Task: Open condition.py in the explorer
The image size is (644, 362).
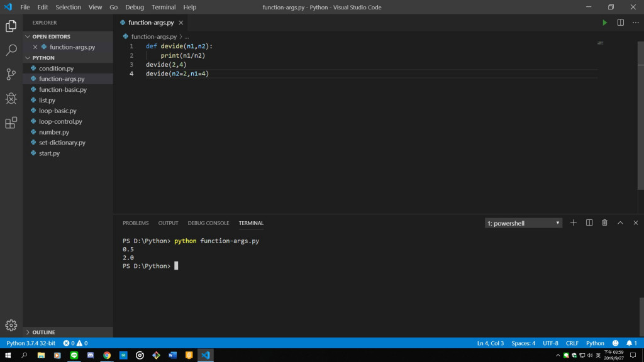Action: pos(68,69)
